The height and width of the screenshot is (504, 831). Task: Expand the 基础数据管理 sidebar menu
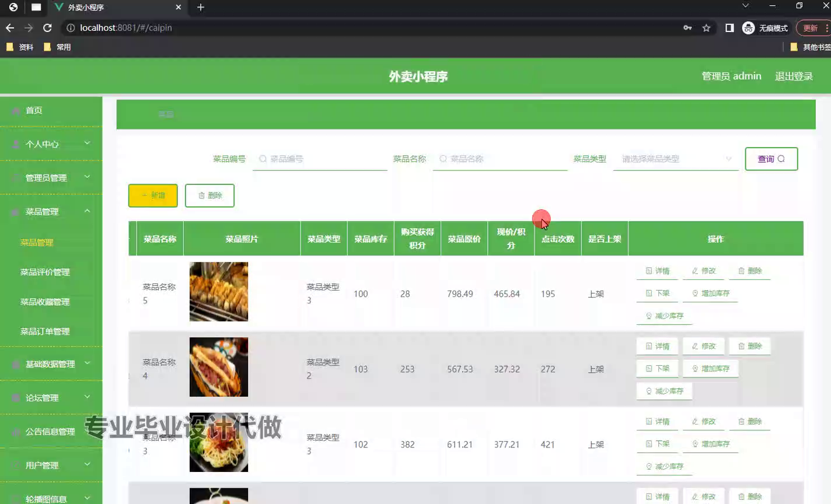tap(51, 364)
